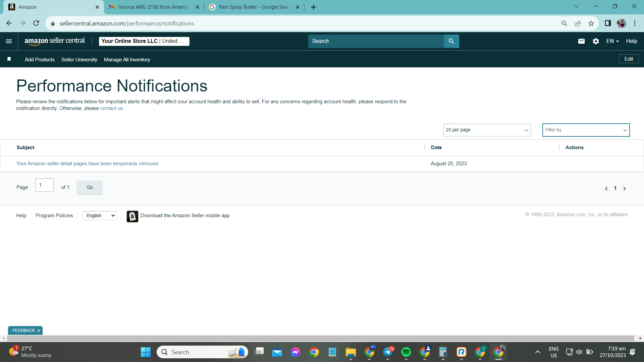644x362 pixels.
Task: Open Windows Start menu
Action: tap(146, 352)
